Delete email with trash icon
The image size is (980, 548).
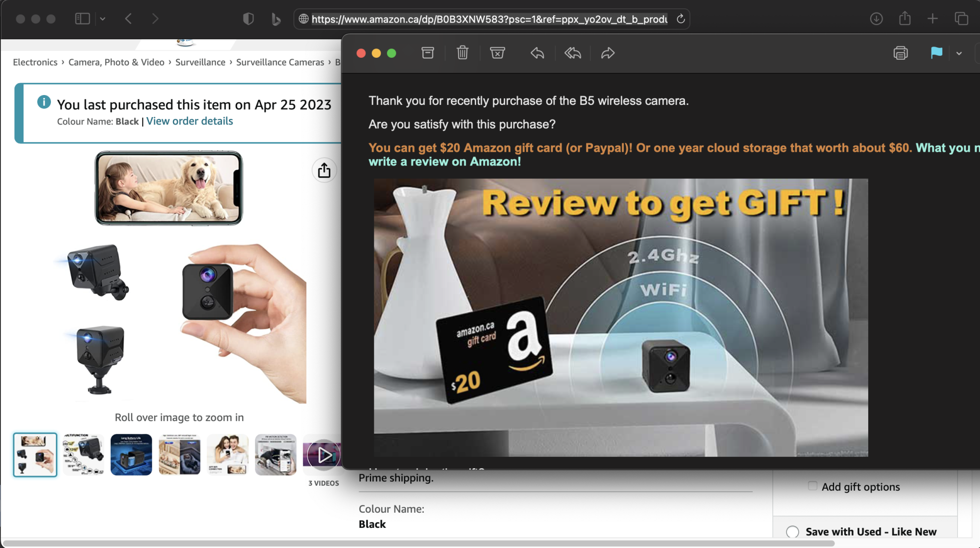(463, 53)
